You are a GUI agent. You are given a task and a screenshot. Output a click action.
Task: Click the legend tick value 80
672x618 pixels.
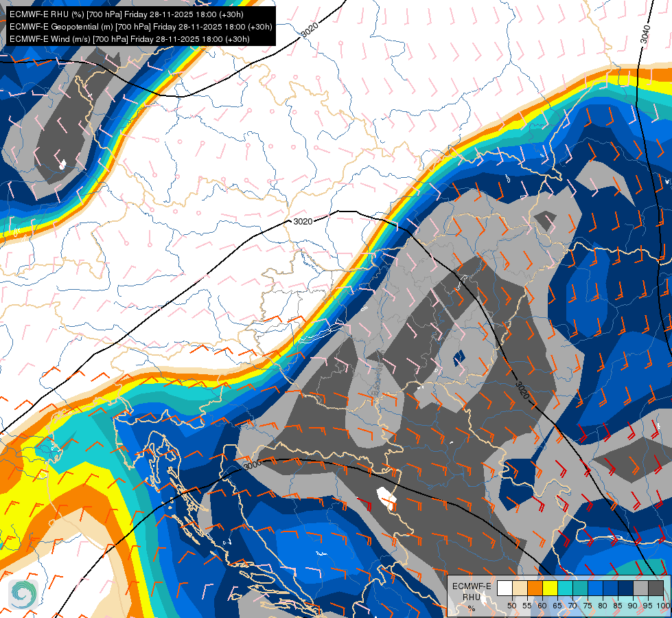click(x=603, y=606)
